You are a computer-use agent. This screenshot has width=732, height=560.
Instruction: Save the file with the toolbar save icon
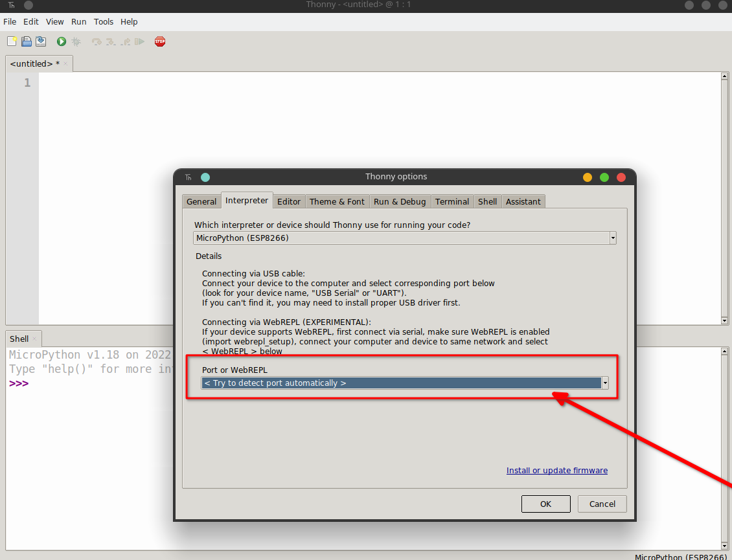[x=41, y=41]
